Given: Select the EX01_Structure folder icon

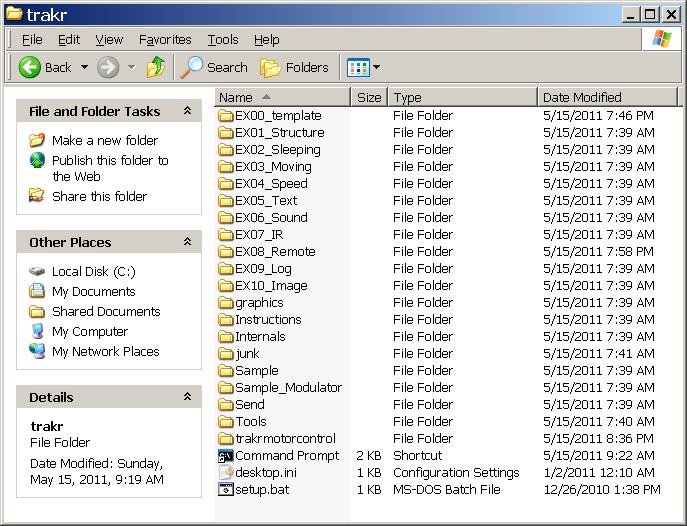Looking at the screenshot, I should point(226,132).
